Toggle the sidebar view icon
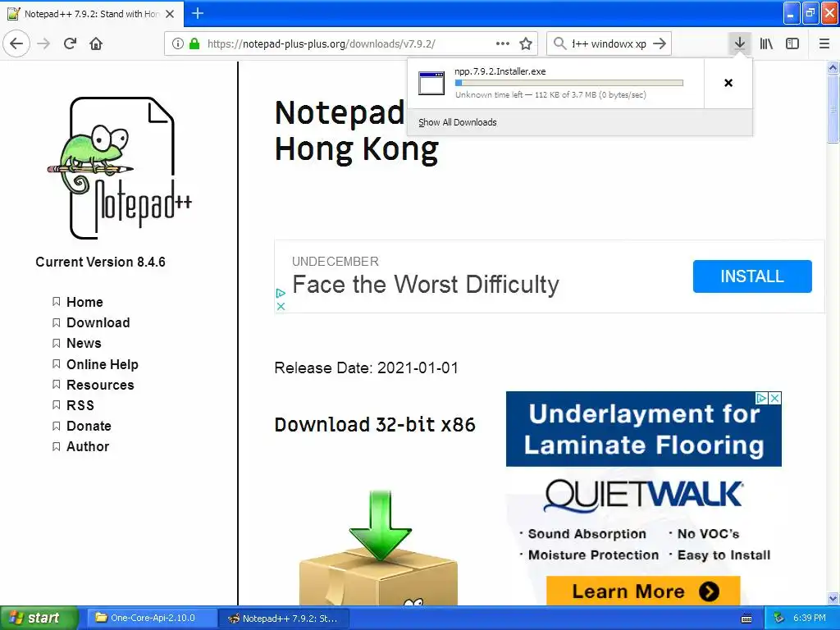Screen dimensions: 840x630 click(x=792, y=43)
